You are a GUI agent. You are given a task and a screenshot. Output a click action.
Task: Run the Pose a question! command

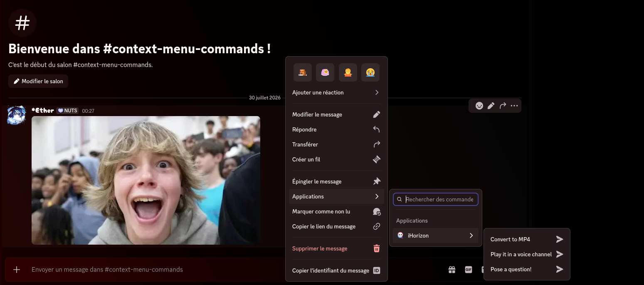(x=527, y=269)
